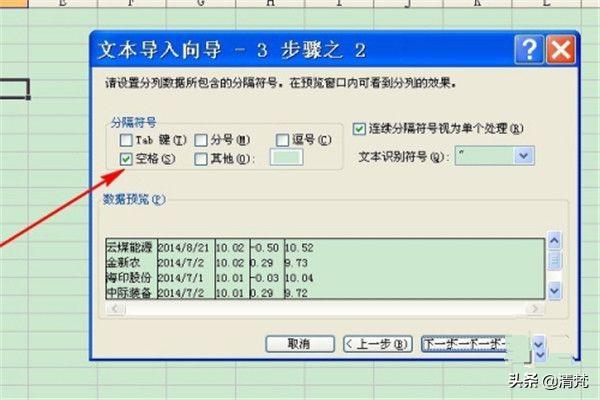The image size is (600, 400).
Task: Open the 文本识别符号 dropdown
Action: pyautogui.click(x=523, y=156)
